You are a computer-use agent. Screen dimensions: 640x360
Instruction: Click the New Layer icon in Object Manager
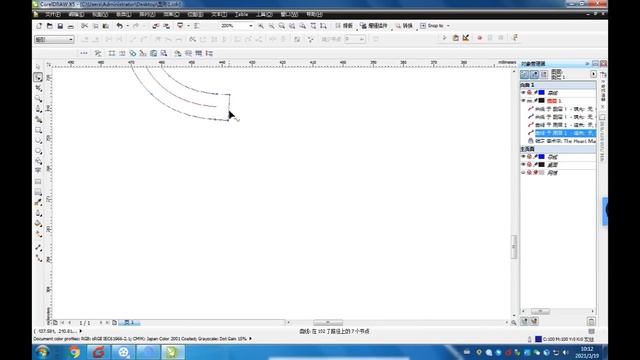(x=524, y=321)
